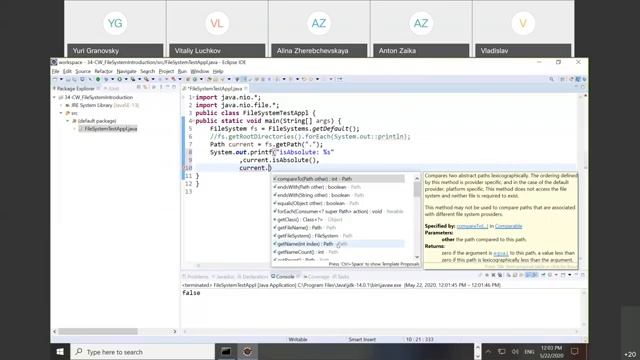Click Link with Editor in Package Explorer
Viewport: 640px width, 360px height.
click(145, 87)
